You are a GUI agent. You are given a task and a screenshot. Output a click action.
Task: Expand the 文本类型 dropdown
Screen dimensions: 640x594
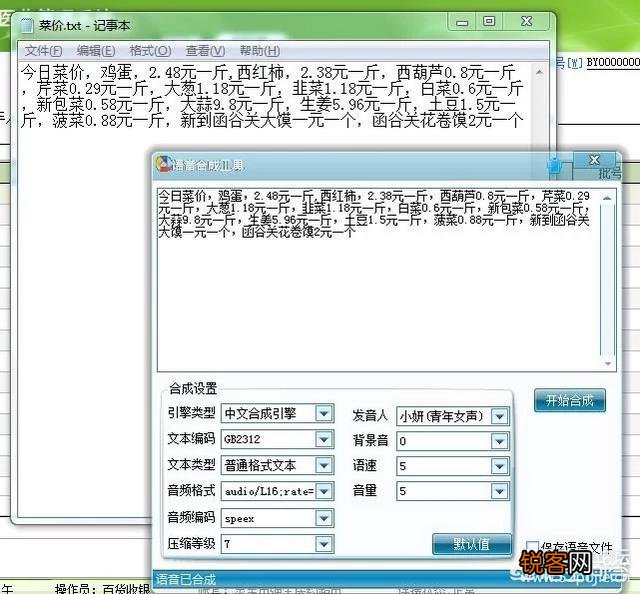tap(324, 465)
